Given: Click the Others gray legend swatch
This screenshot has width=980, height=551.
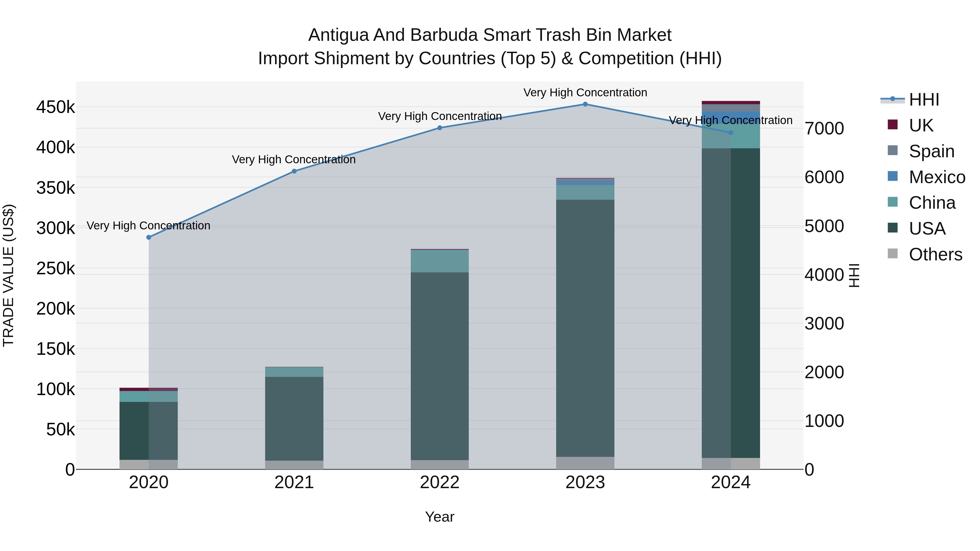Looking at the screenshot, I should click(893, 254).
